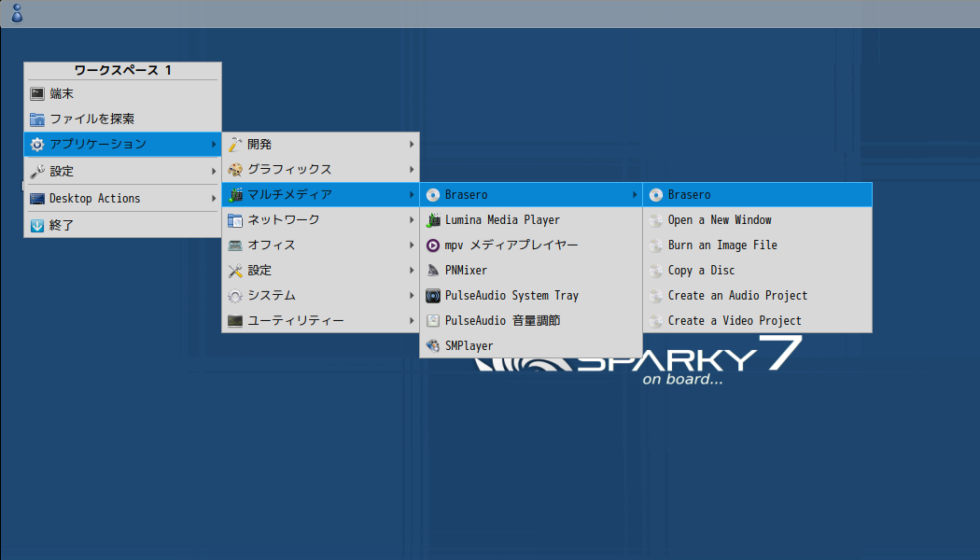The height and width of the screenshot is (560, 980).
Task: Click the arrow on the Brasero multimedia entry
Action: tap(635, 195)
